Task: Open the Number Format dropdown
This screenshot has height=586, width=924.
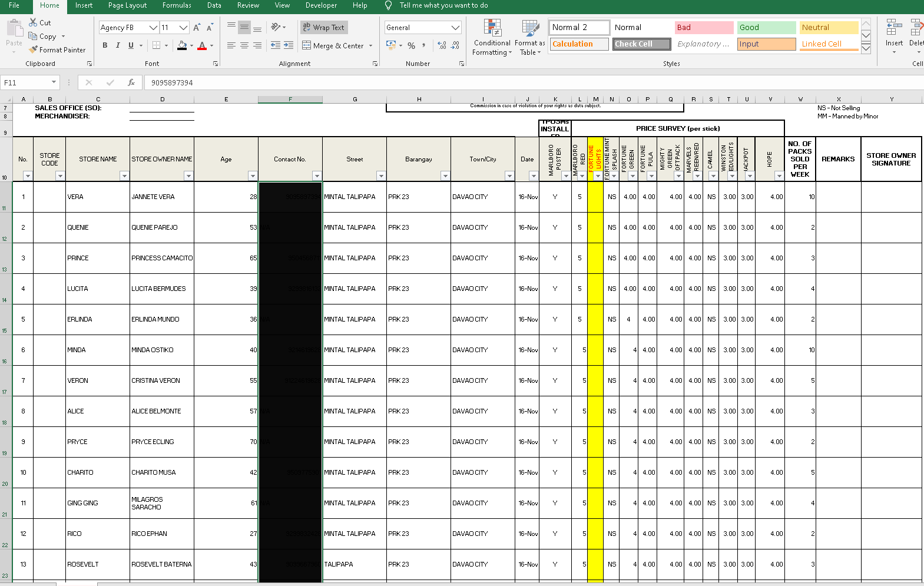Action: pos(455,28)
